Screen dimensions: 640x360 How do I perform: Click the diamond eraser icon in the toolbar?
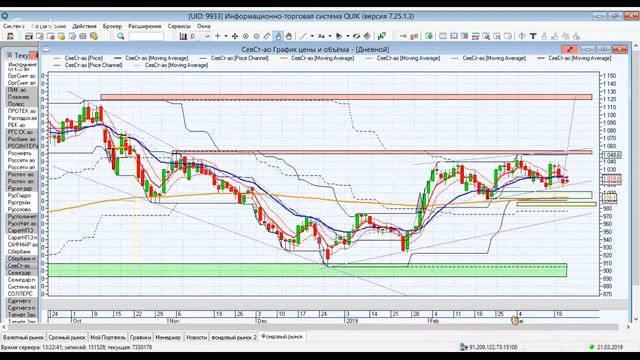pos(367,36)
